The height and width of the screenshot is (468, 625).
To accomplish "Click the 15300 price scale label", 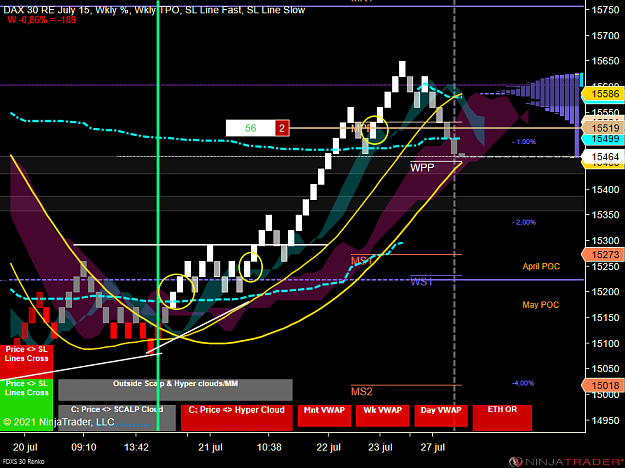I will 605,240.
